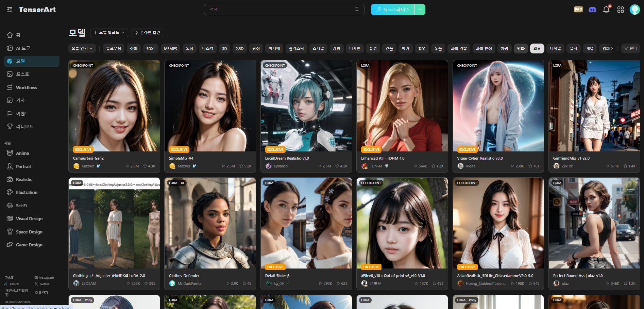Expand the workspace dropdown arrow
644x309 pixels.
tap(420, 10)
